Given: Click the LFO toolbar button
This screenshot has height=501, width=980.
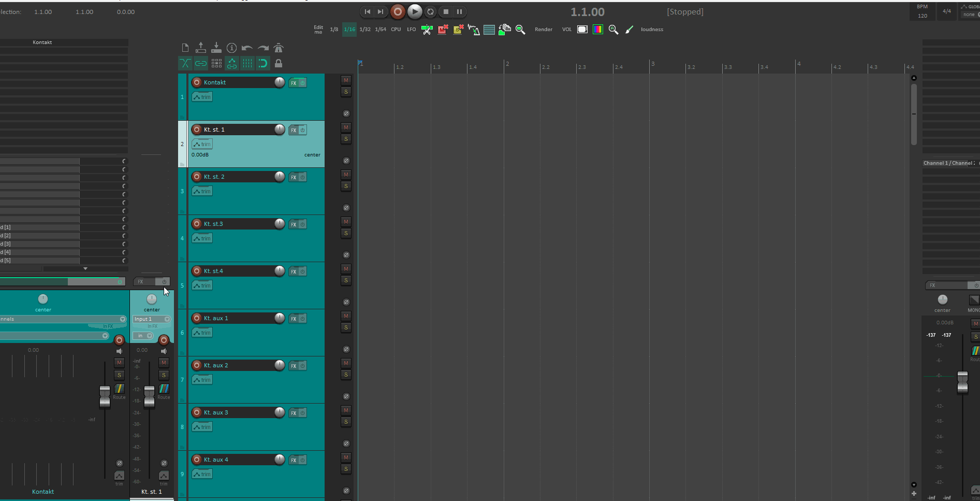Looking at the screenshot, I should (412, 30).
